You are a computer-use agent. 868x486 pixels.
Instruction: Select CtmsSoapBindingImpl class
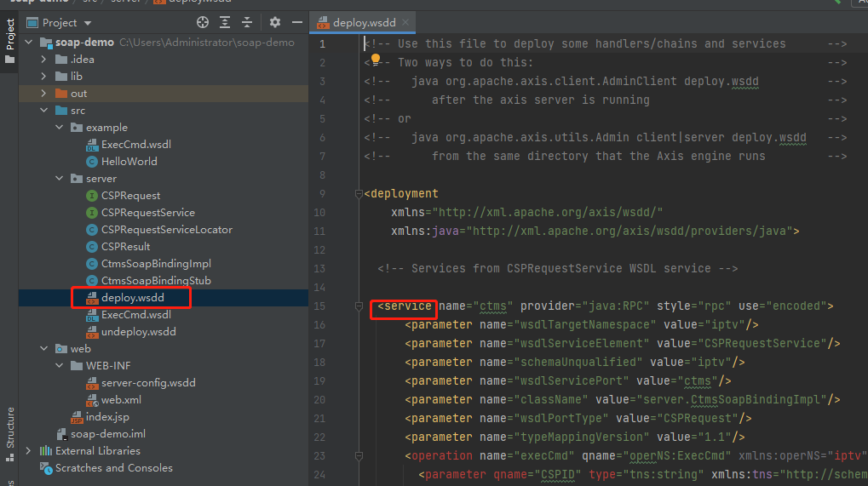[x=156, y=264]
